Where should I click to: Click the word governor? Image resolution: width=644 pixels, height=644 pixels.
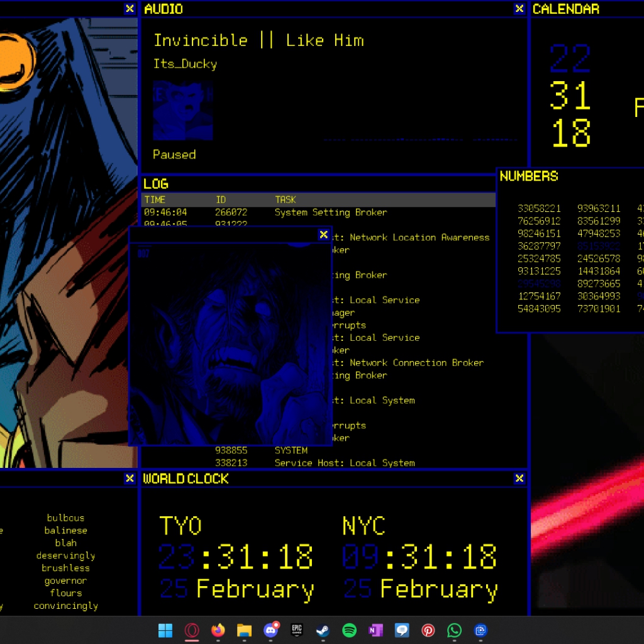(65, 580)
